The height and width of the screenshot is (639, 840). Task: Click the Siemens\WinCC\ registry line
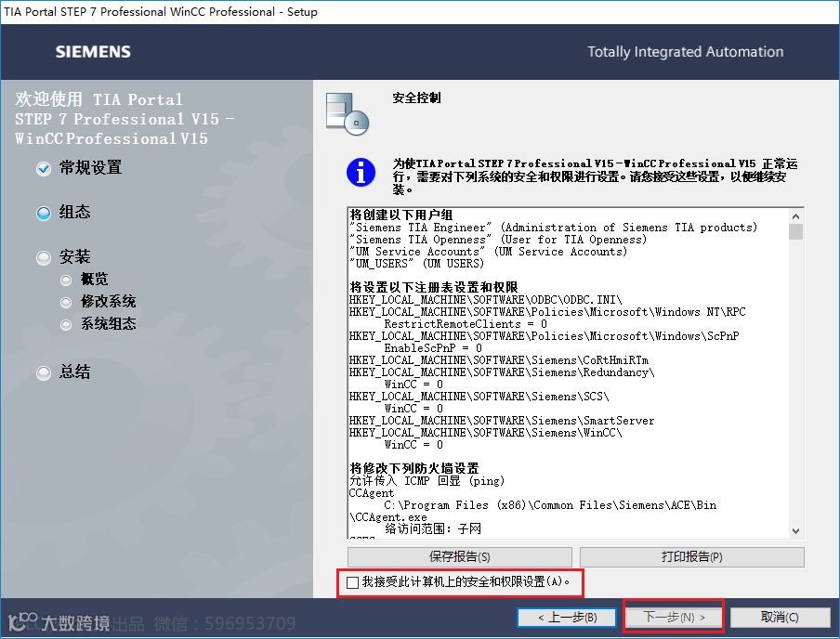pyautogui.click(x=485, y=433)
